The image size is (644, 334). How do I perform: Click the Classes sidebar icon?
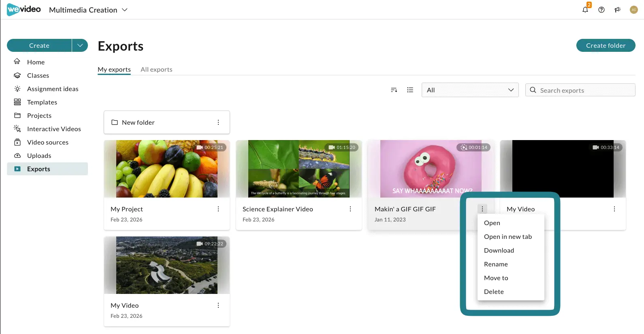click(17, 75)
